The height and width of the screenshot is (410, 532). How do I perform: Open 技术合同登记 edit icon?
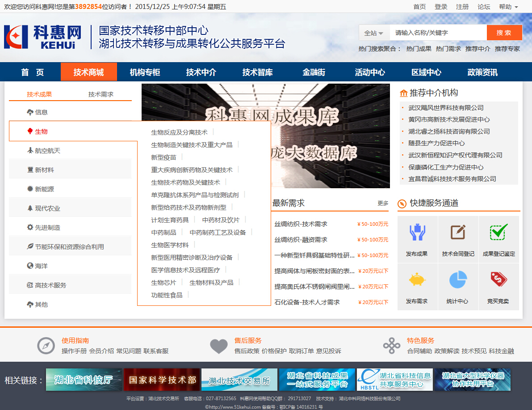pos(458,232)
